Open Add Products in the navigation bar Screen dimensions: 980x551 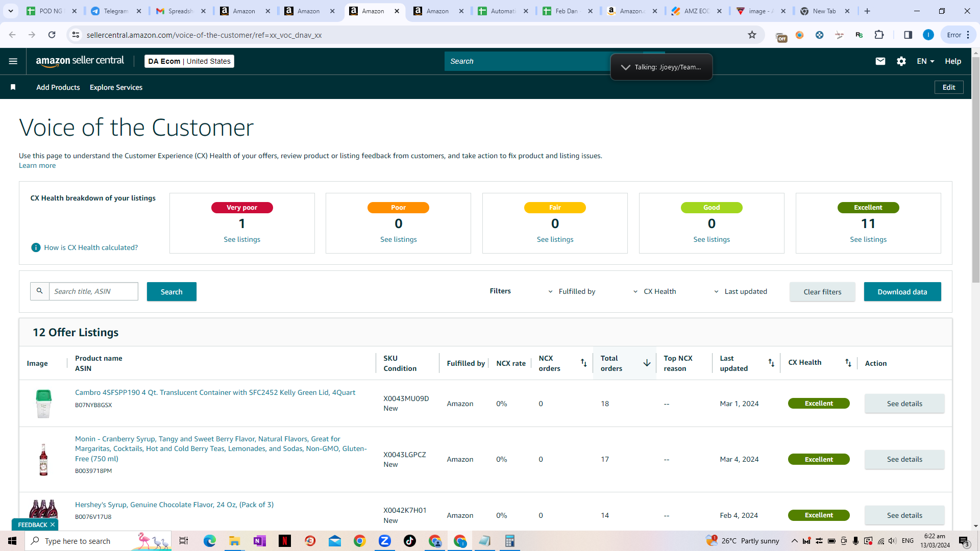[x=58, y=87]
